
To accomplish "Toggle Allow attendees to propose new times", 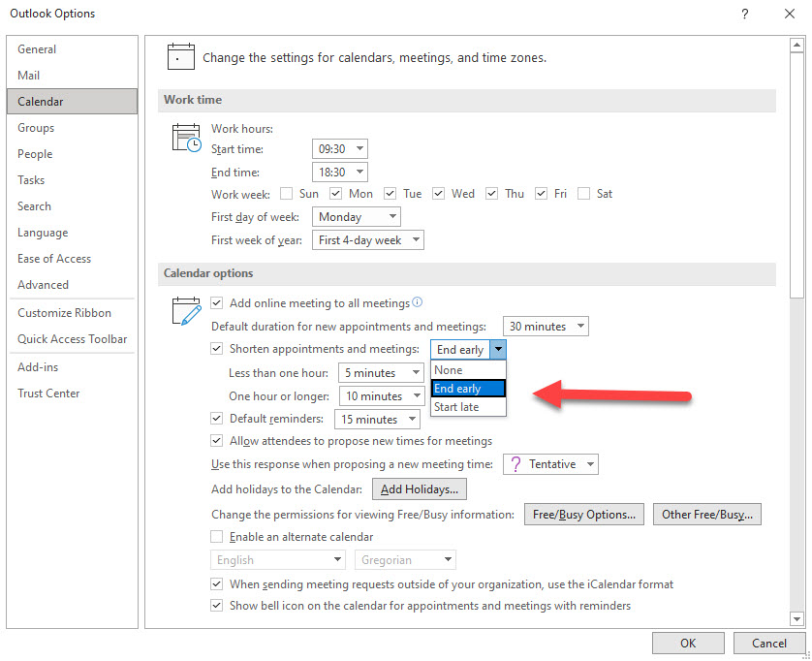I will point(216,441).
